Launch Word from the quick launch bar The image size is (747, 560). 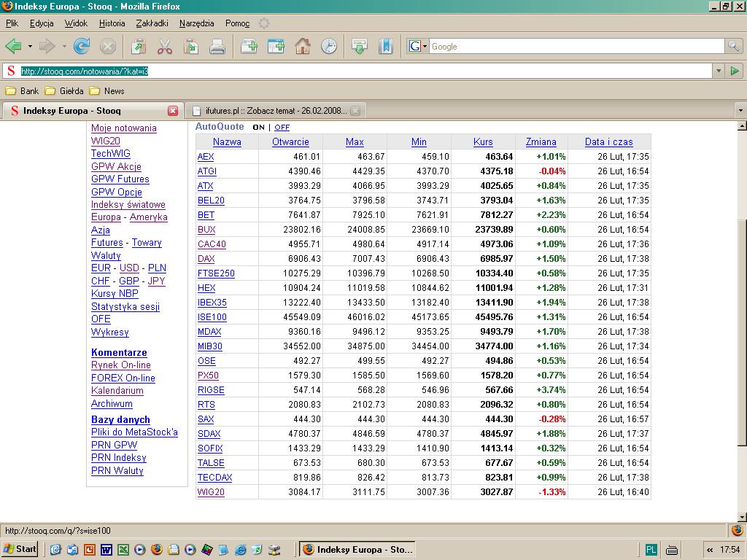(106, 550)
